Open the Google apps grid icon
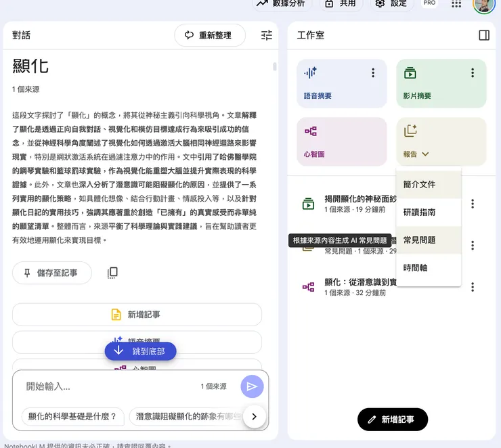Screen dimensions: 501x448 [456, 4]
